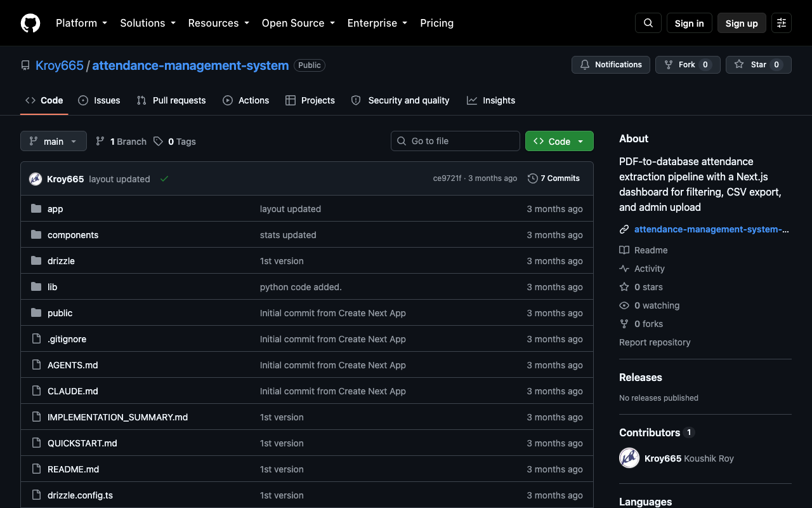Open the contributor avatar of Kroy665

[629, 458]
